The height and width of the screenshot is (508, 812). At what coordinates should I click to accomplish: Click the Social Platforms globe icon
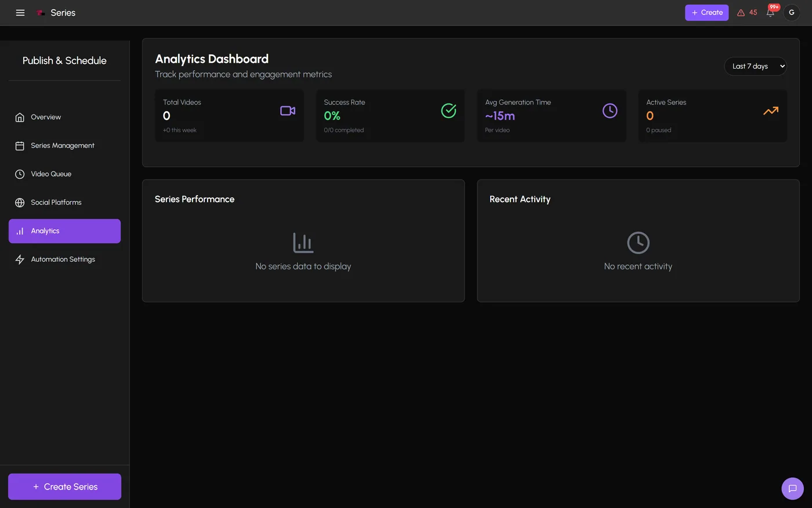[20, 203]
